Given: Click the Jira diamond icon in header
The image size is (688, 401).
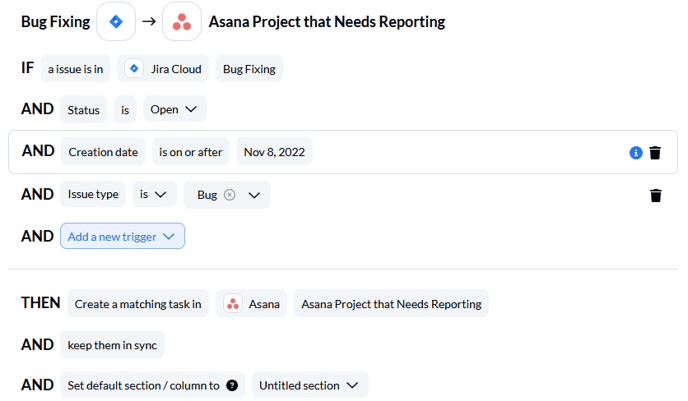Looking at the screenshot, I should [116, 21].
